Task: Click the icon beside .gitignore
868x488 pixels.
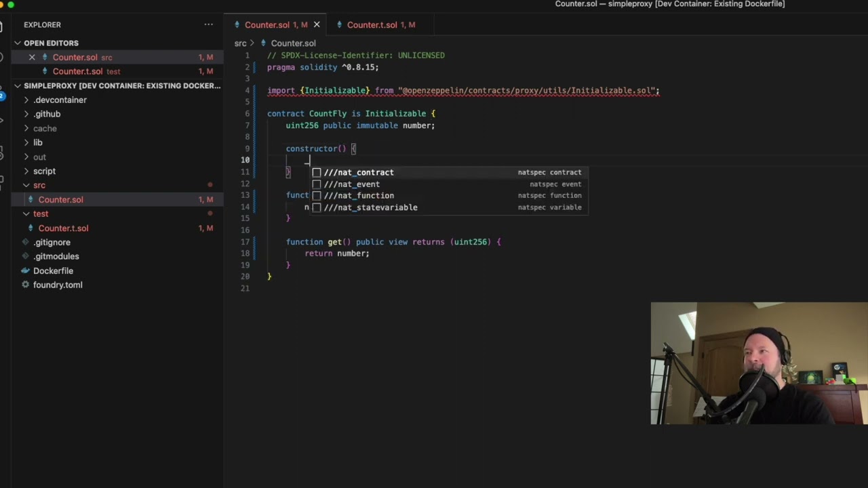Action: pyautogui.click(x=26, y=243)
